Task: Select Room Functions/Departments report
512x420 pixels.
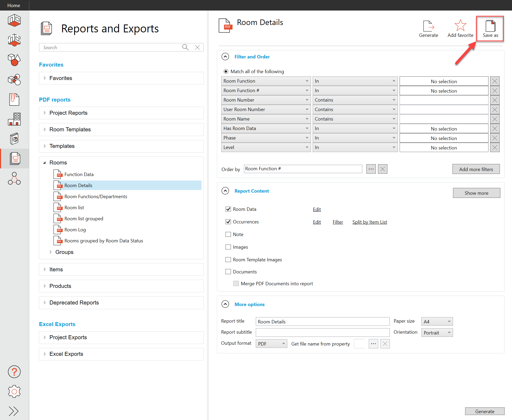Action: [x=96, y=197]
